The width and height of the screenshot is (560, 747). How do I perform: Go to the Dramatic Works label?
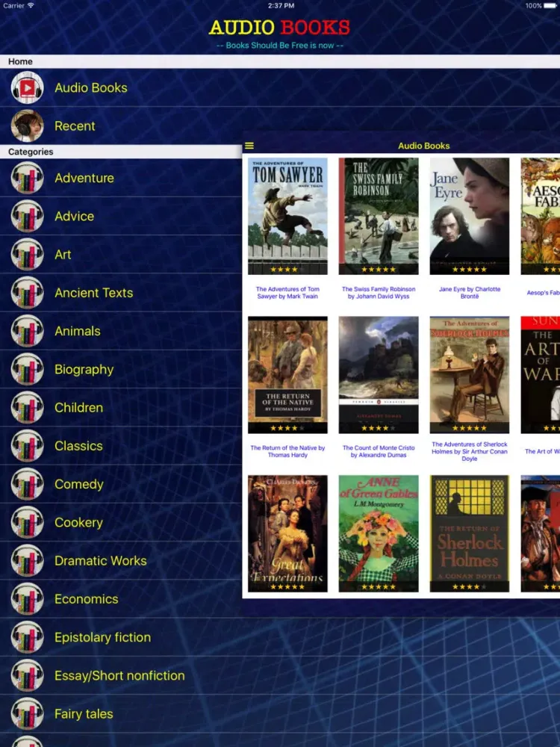(101, 561)
